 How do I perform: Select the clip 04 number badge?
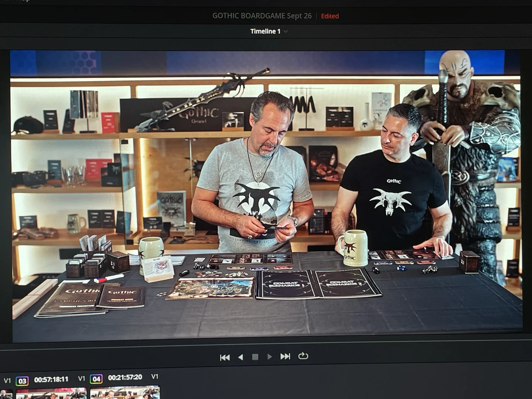96,379
